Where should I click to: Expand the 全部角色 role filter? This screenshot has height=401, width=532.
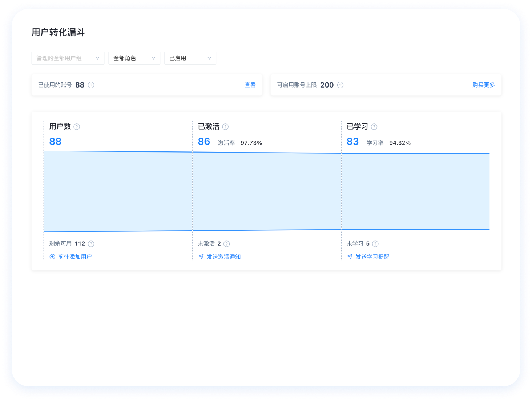coord(134,58)
